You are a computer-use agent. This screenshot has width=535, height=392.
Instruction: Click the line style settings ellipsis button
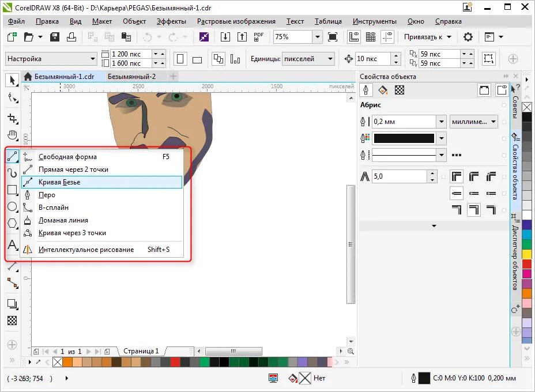pyautogui.click(x=457, y=155)
